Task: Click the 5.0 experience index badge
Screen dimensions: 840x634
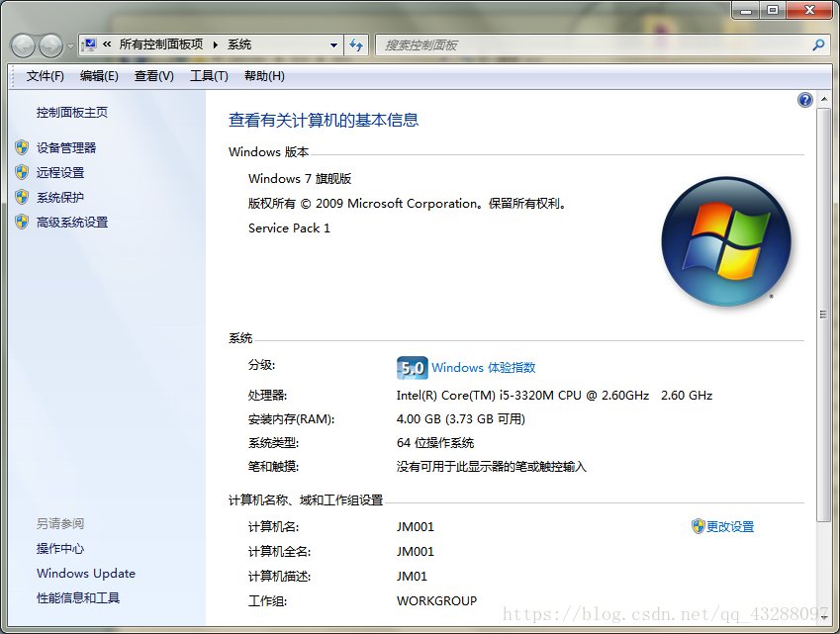Action: 412,368
